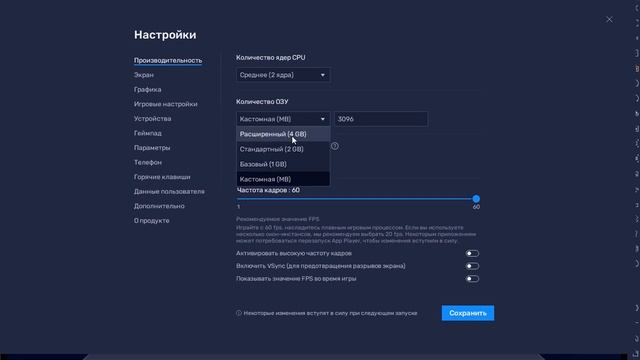Close the settings window with X
The width and height of the screenshot is (640, 360).
(609, 19)
